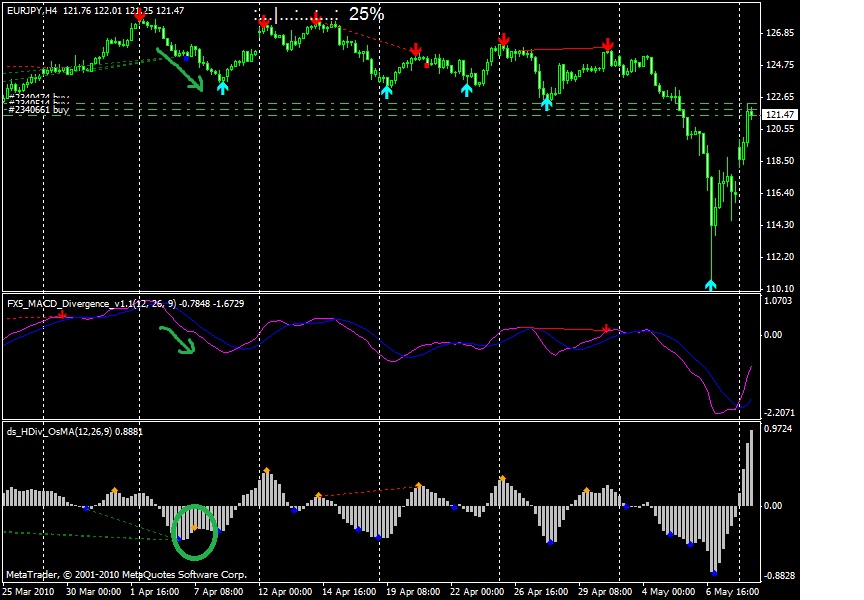864x600 pixels.
Task: Click the 30 Mar 00:00 time label
Action: coord(94,592)
